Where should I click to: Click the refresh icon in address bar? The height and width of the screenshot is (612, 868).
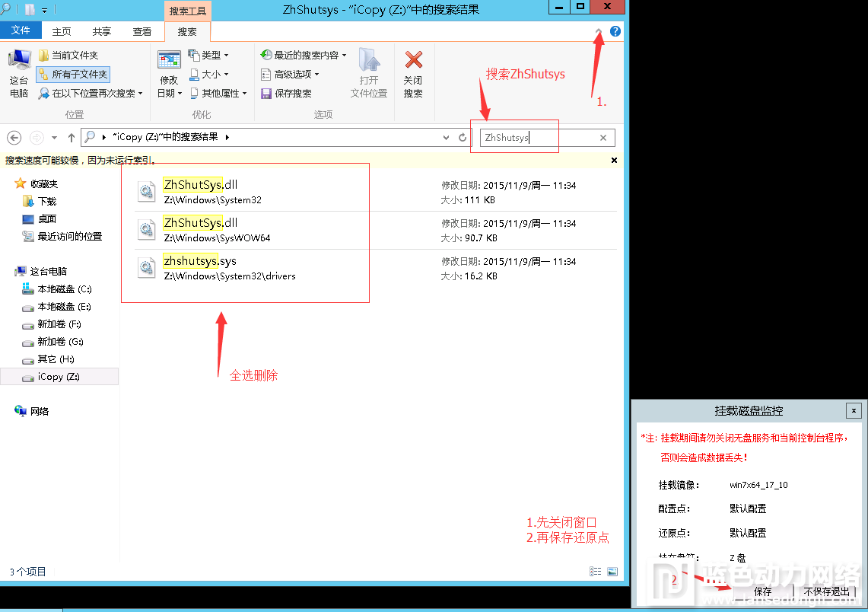pos(463,138)
